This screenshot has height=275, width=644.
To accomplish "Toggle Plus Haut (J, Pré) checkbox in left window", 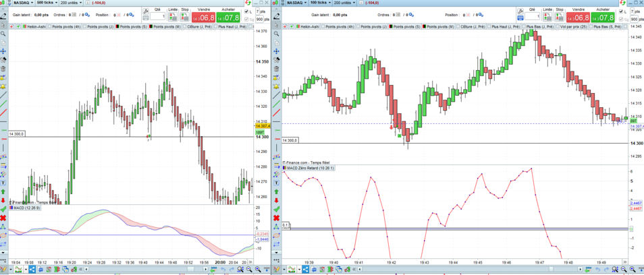I will click(x=215, y=27).
